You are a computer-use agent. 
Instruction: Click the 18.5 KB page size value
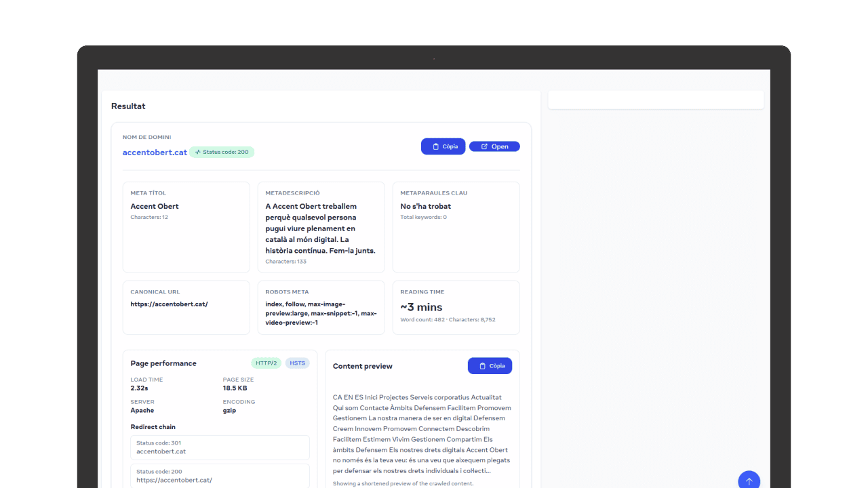[235, 388]
